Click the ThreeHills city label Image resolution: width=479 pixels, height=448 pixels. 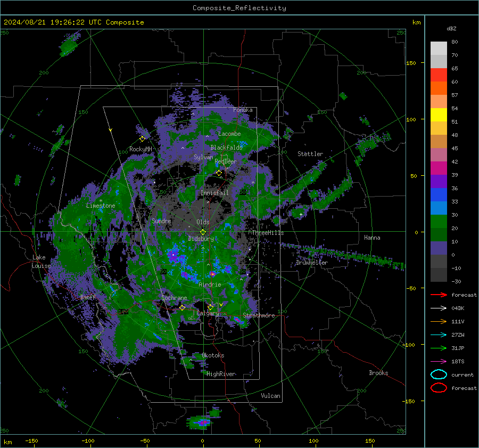(x=268, y=233)
